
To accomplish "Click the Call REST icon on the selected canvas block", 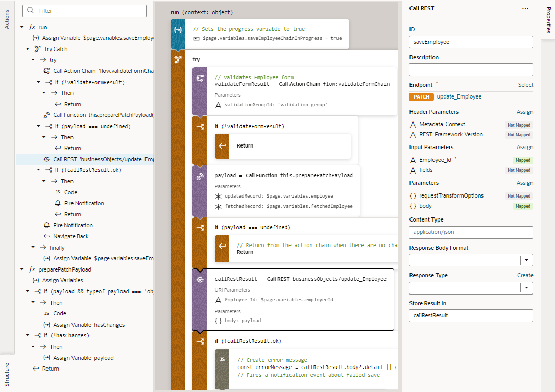I will click(x=200, y=280).
